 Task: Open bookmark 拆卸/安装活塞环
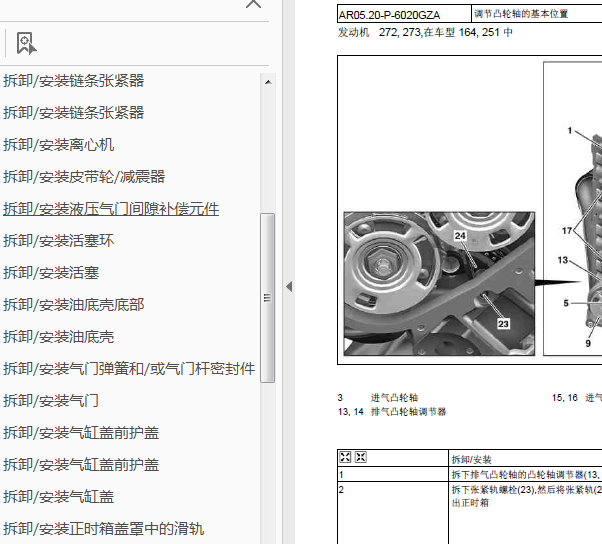58,241
